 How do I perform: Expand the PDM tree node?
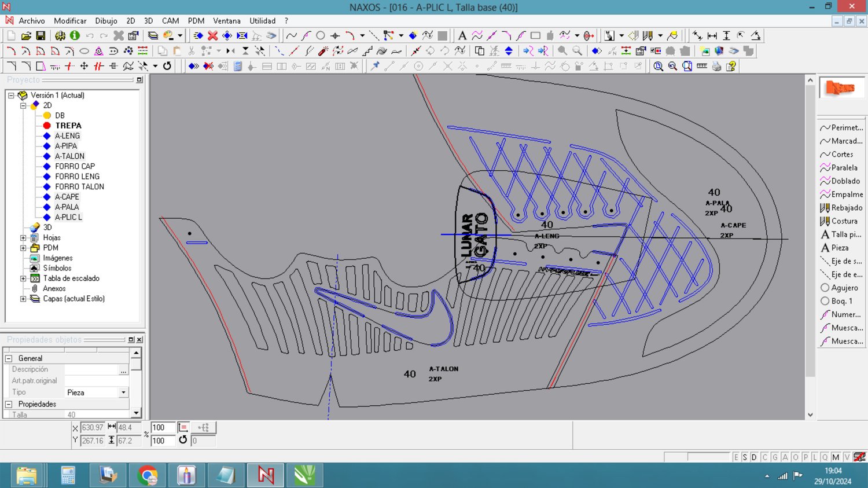(x=23, y=248)
